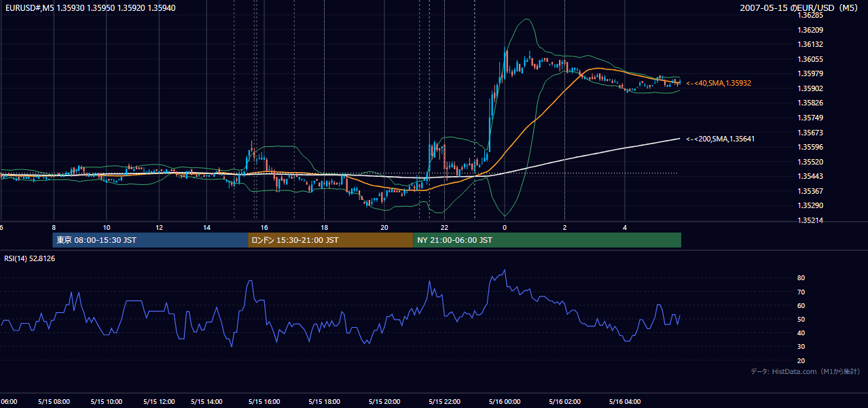The image size is (868, 408).
Task: Click RSI scale value 60
Action: tap(801, 305)
